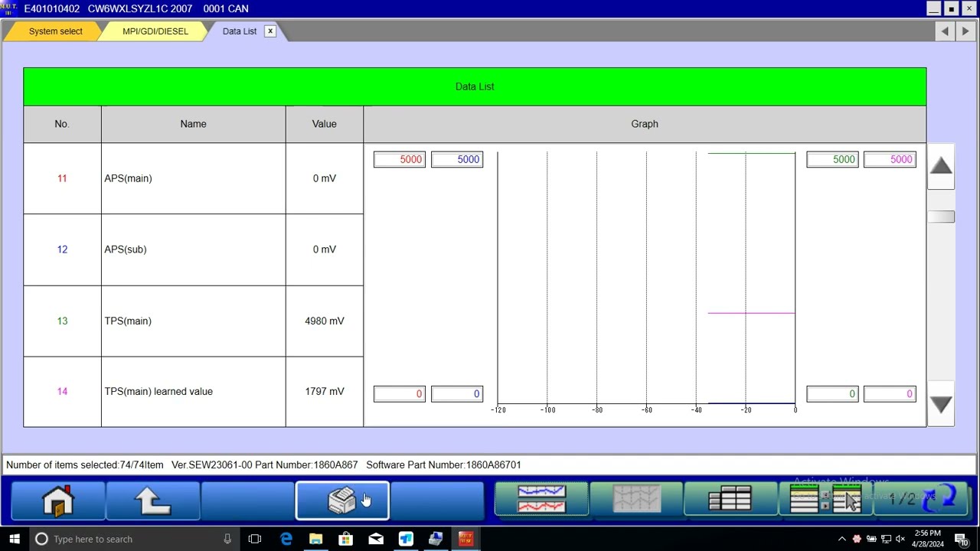Go to the home screen via house icon
Image resolution: width=980 pixels, height=551 pixels.
coord(58,501)
